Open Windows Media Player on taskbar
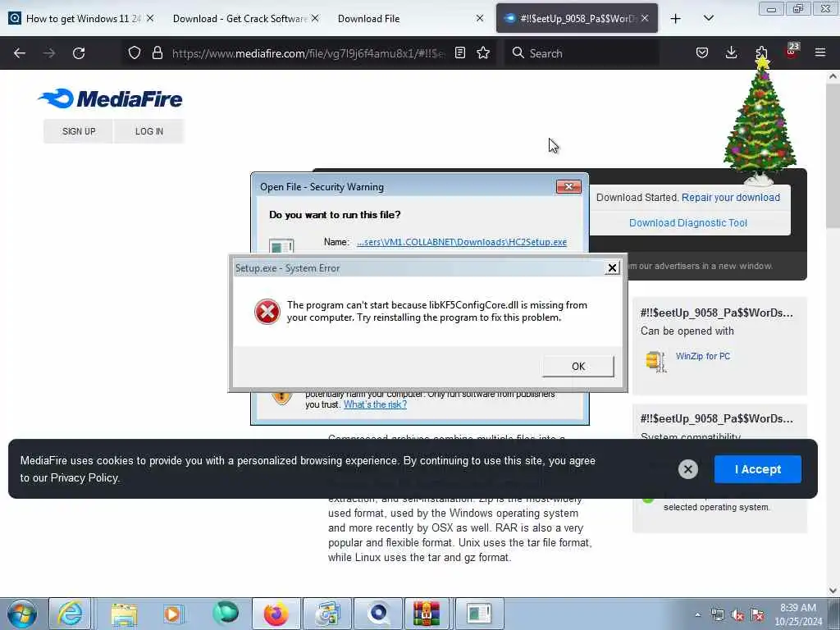The height and width of the screenshot is (630, 840). point(173,614)
